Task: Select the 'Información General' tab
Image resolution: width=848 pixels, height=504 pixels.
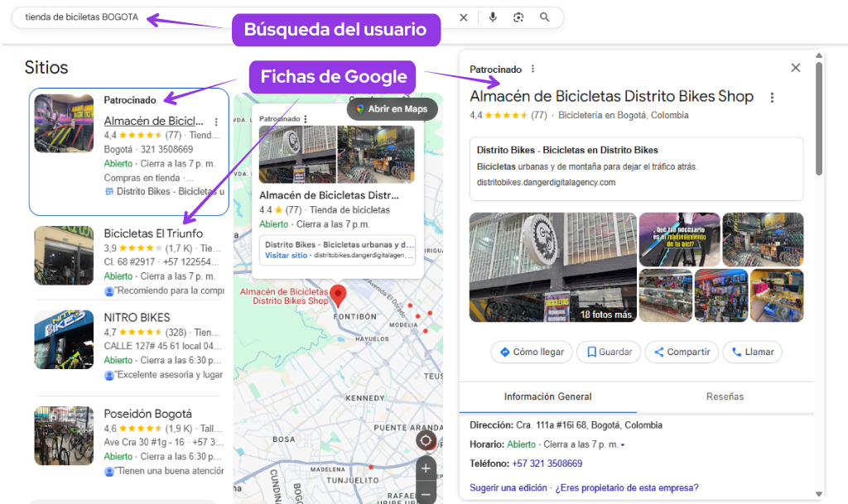Action: 547,396
